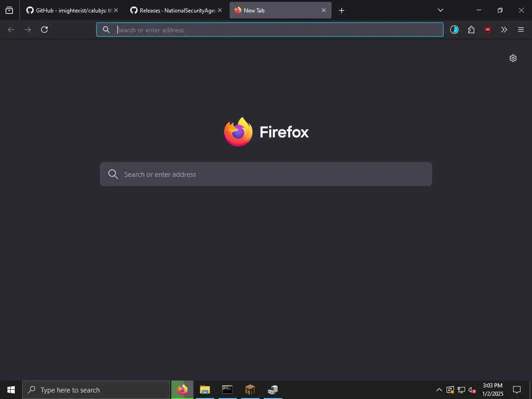Select the New Tab tab
The width and height of the screenshot is (532, 399).
coord(280,10)
